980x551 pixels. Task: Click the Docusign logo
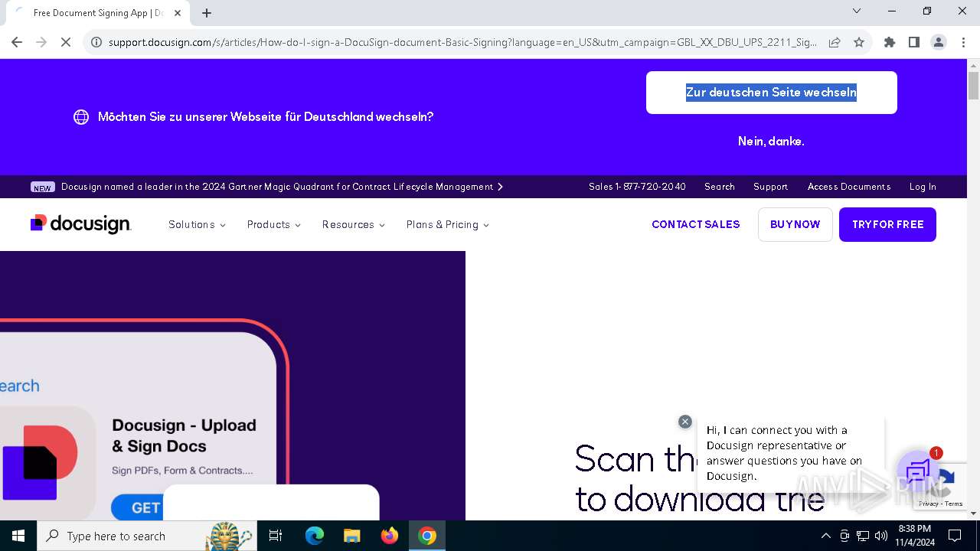[81, 223]
